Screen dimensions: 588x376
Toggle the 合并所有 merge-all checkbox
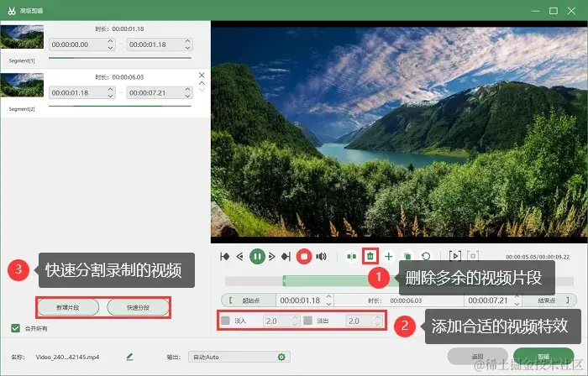pos(15,328)
